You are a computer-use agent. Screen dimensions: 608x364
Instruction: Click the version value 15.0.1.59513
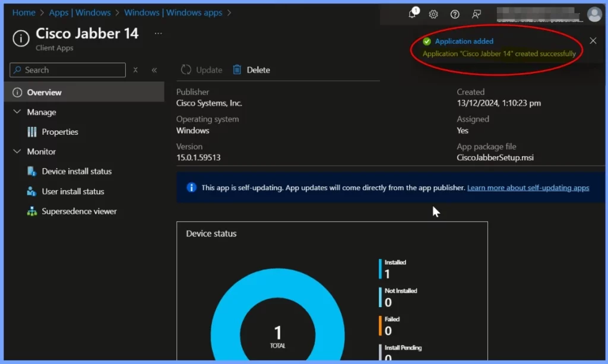[198, 157]
